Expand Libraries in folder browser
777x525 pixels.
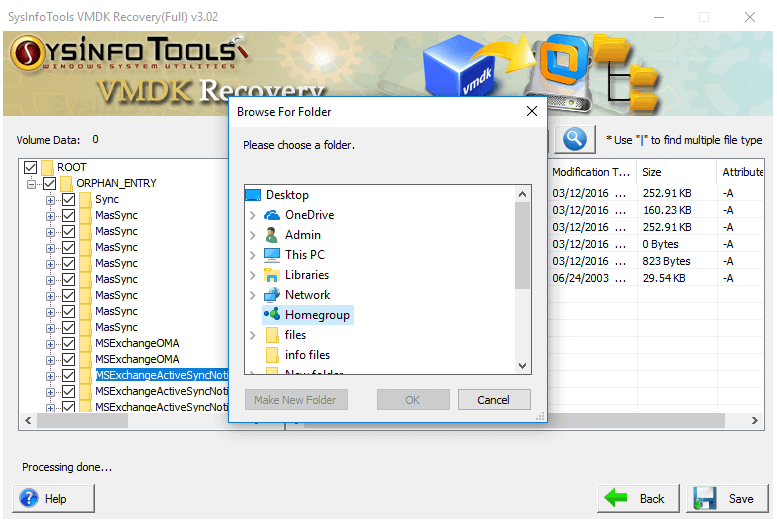(x=253, y=275)
